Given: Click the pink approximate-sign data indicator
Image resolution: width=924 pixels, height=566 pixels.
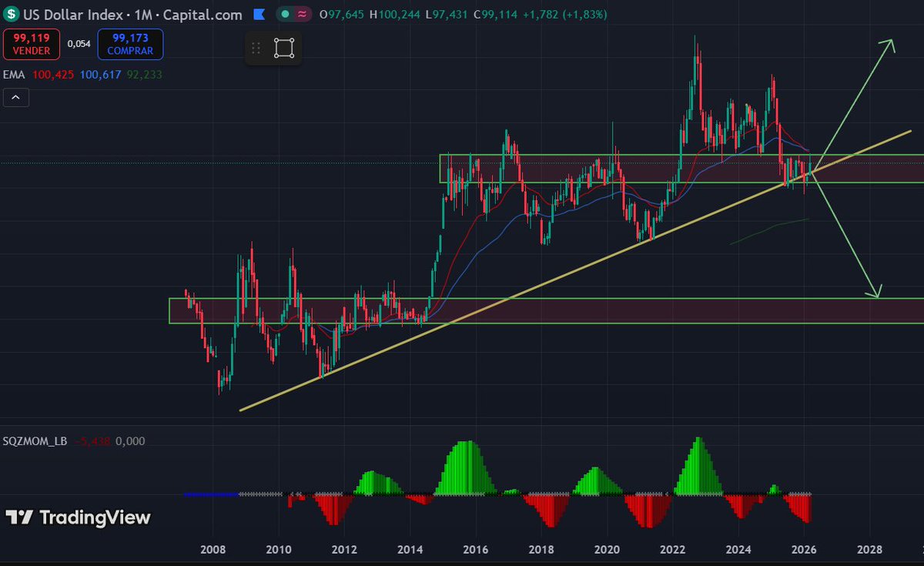Looking at the screenshot, I should 303,14.
